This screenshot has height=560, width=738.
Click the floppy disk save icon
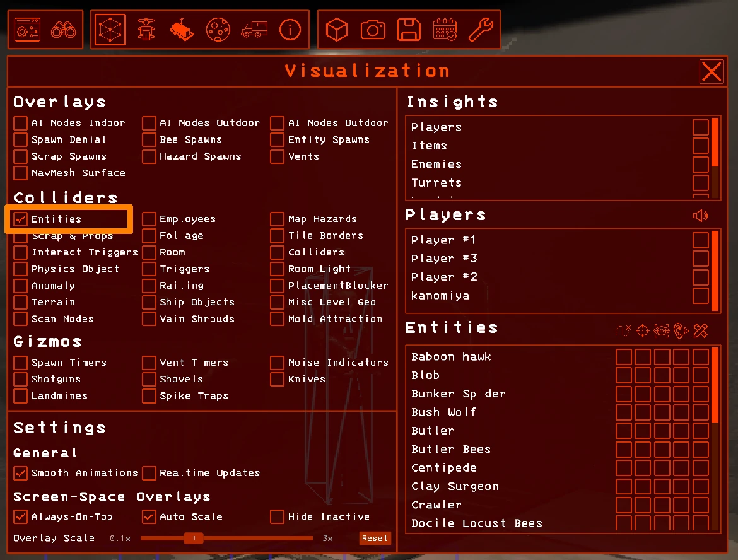coord(409,30)
